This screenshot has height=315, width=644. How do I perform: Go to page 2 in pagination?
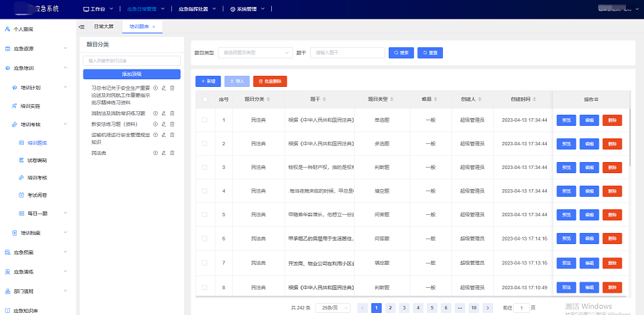click(x=391, y=308)
